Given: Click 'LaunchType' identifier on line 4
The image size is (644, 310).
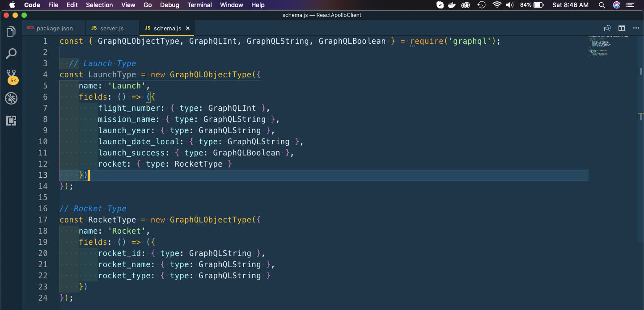Looking at the screenshot, I should tap(112, 75).
